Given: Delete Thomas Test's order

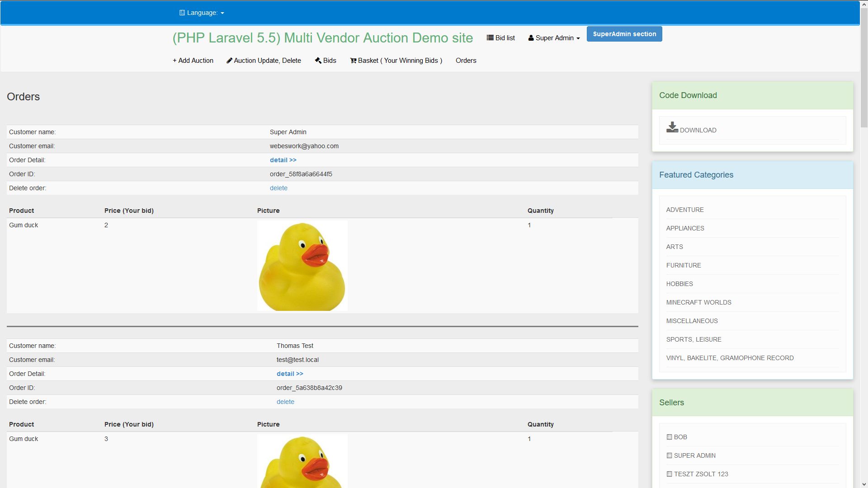Looking at the screenshot, I should click(285, 402).
